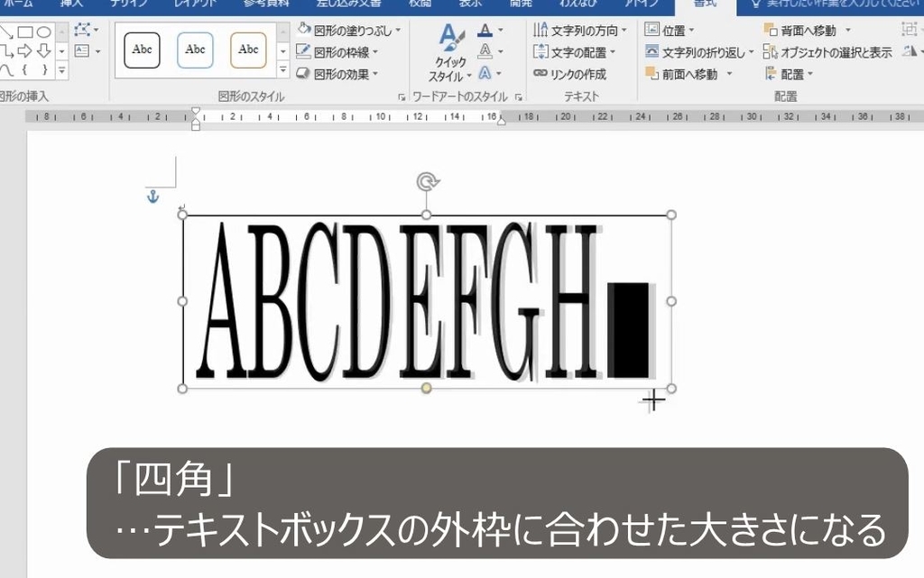The height and width of the screenshot is (578, 924).
Task: Open the 文字列の折り返し wrap text menu
Action: click(x=699, y=52)
